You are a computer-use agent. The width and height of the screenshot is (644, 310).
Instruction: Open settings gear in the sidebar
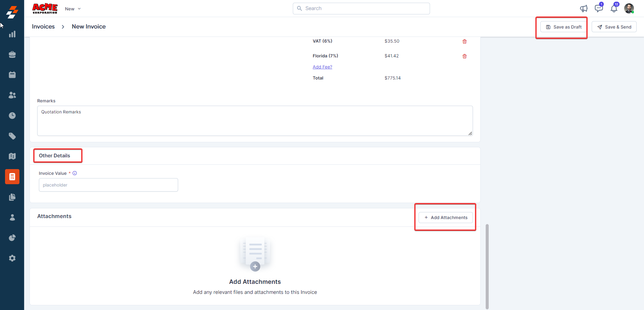12,258
